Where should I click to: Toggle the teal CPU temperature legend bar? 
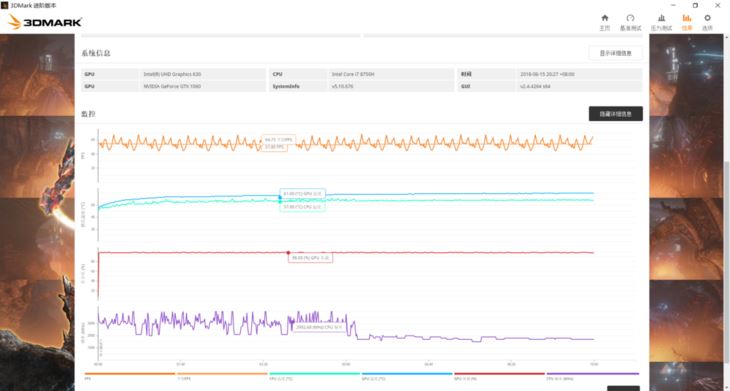[x=315, y=374]
